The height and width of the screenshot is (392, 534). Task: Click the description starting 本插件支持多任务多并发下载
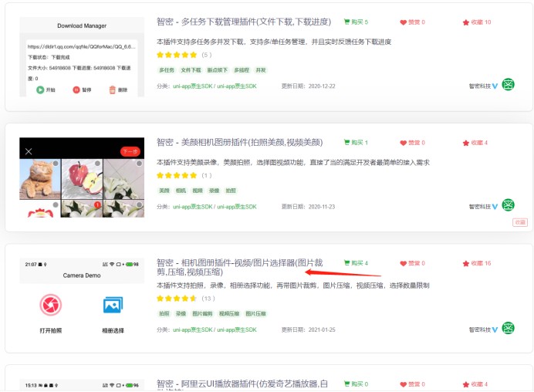point(274,42)
